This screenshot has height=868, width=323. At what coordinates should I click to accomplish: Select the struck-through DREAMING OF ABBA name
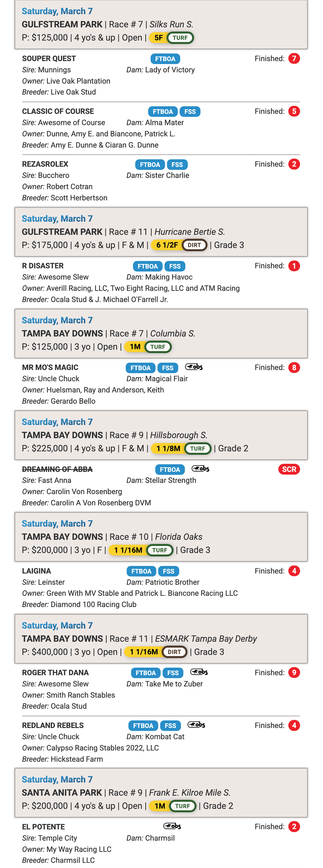click(x=57, y=469)
